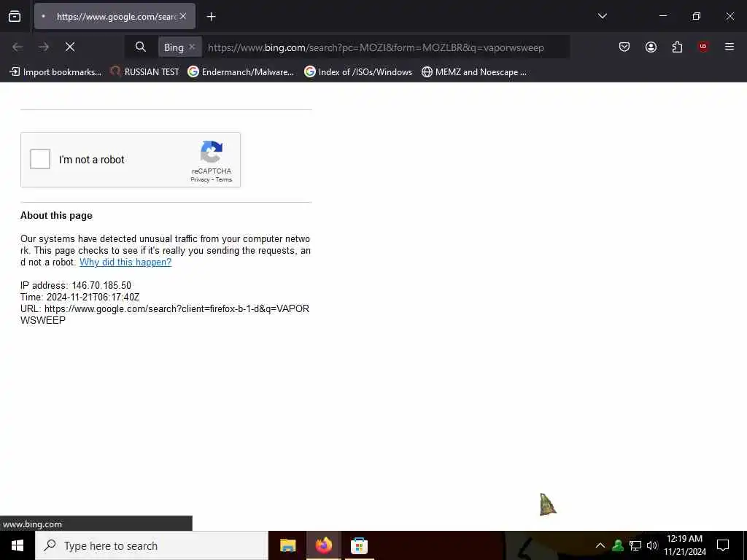Open the RUSSIAN TEST bookmark

[x=144, y=72]
